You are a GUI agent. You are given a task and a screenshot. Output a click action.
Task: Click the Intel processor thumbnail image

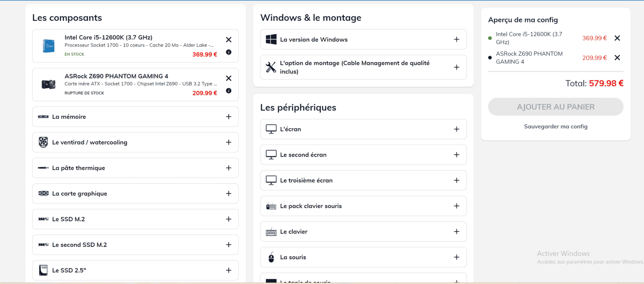48,45
